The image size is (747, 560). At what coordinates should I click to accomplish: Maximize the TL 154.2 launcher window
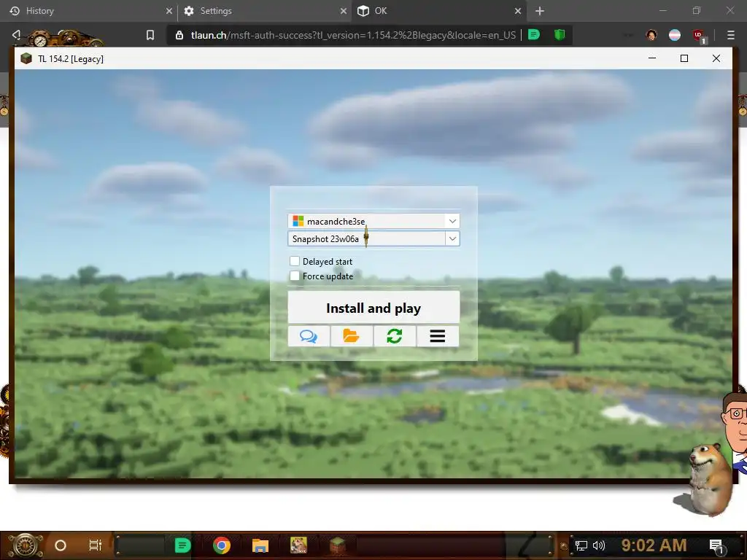point(684,58)
